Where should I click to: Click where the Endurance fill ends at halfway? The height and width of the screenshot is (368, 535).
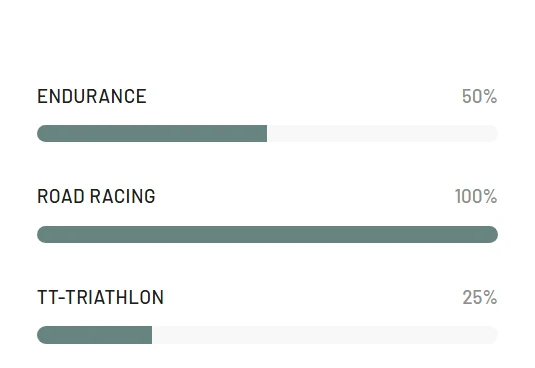tap(266, 133)
